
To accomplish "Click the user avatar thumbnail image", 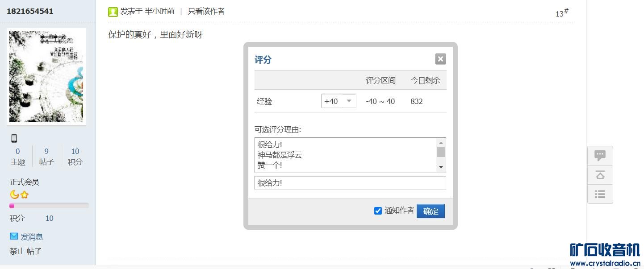I will coord(46,77).
